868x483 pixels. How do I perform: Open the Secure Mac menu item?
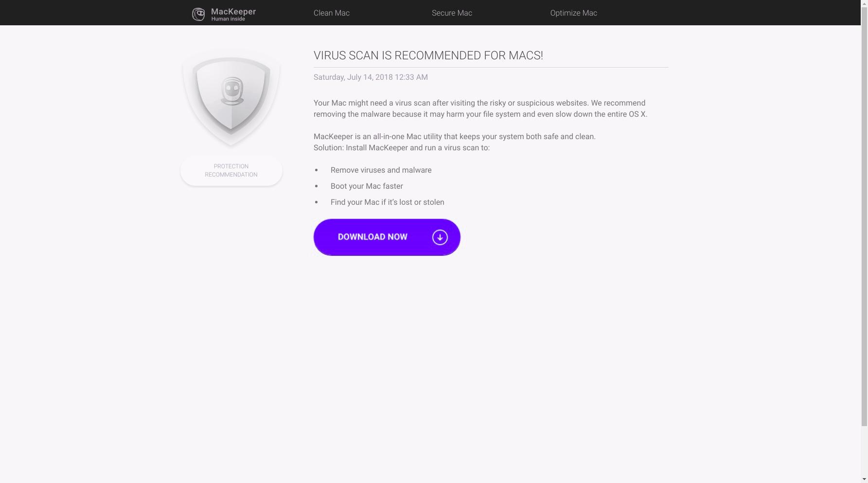coord(452,13)
